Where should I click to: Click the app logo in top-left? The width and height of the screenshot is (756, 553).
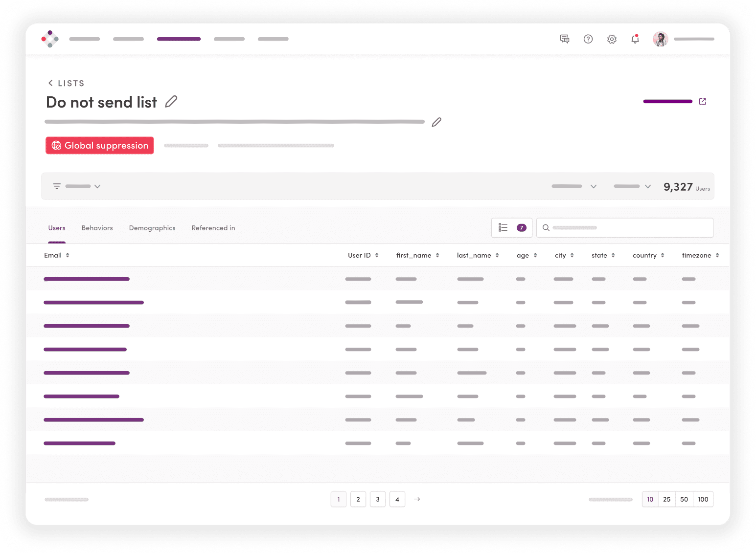[50, 39]
